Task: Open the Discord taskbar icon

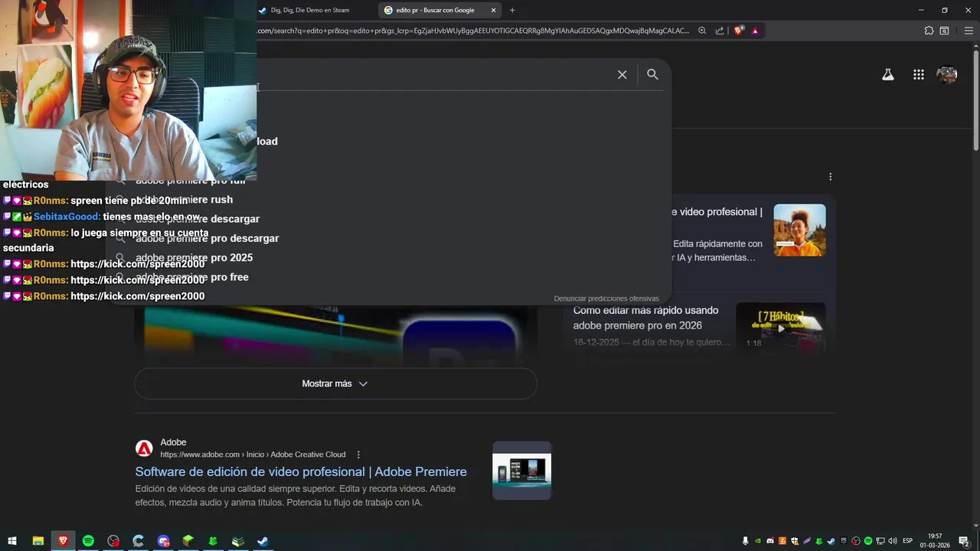Action: tap(163, 541)
